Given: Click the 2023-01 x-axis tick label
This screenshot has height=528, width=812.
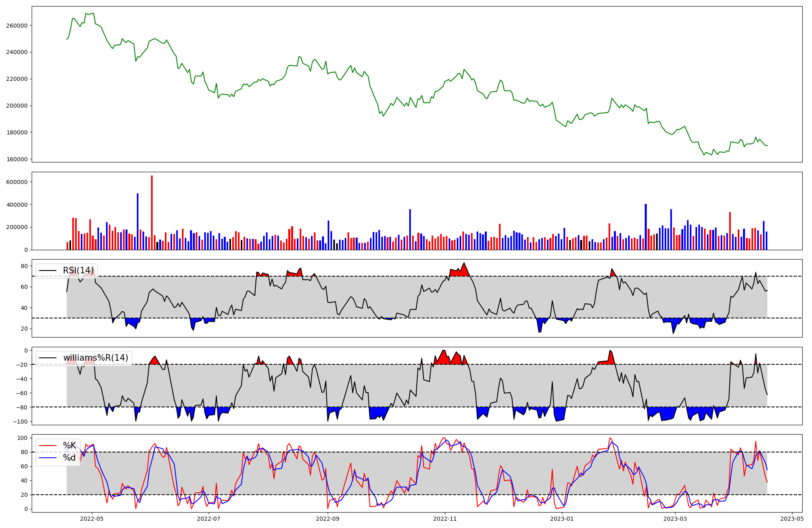Looking at the screenshot, I should coord(562,519).
